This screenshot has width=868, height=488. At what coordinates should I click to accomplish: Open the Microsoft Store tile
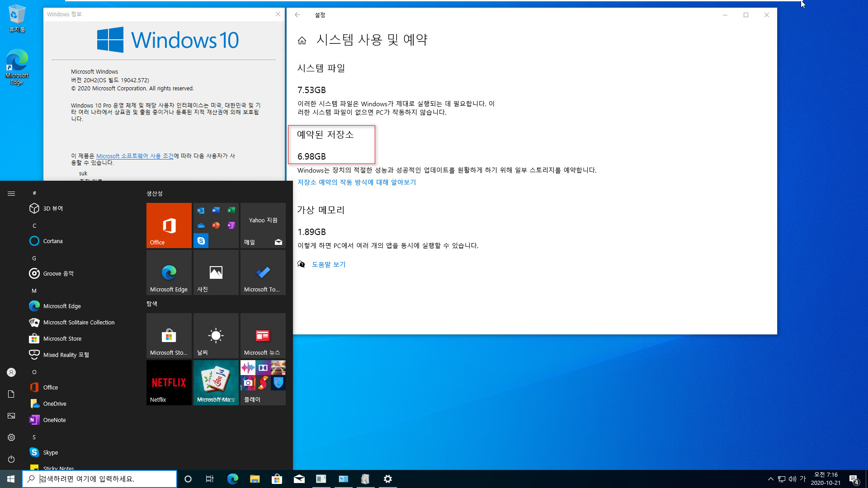(x=169, y=336)
